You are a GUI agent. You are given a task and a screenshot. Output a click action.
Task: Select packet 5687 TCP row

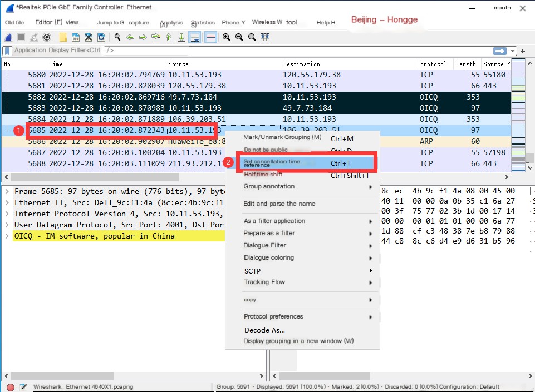pyautogui.click(x=256, y=152)
